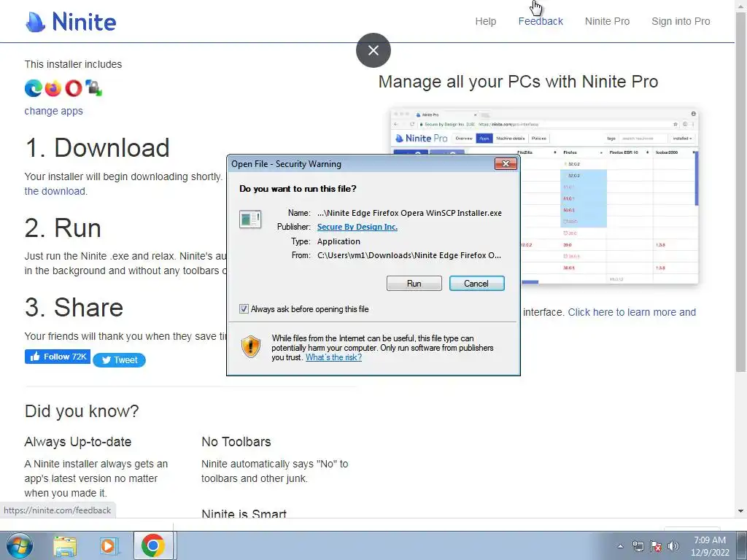This screenshot has height=560, width=747.
Task: Uncheck Always ask before opening this file
Action: pyautogui.click(x=244, y=309)
